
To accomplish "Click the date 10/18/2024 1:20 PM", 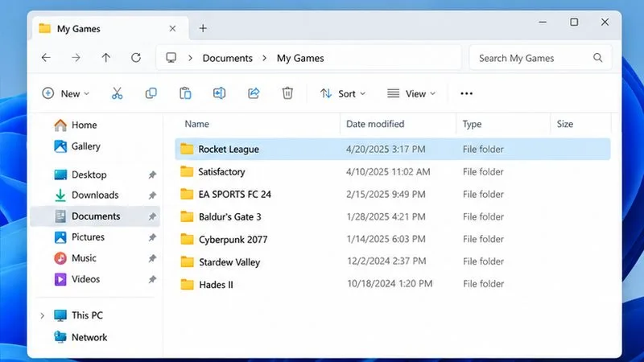I will (390, 284).
